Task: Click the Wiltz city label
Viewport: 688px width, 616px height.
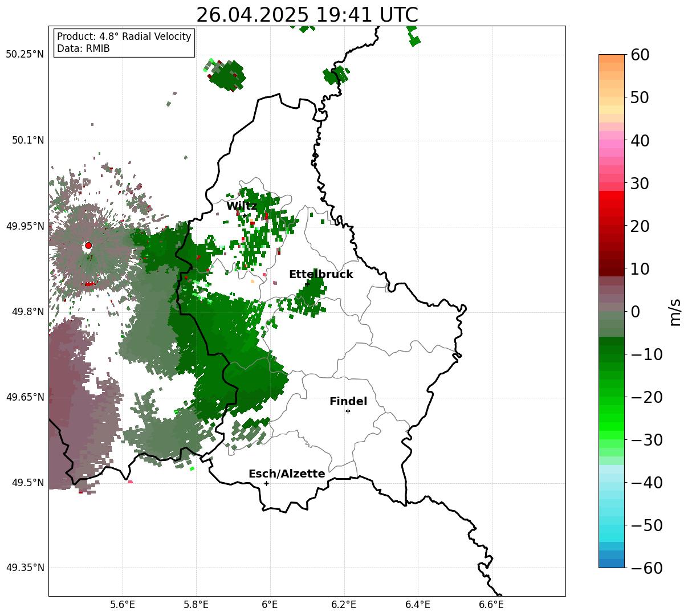Action: coord(242,206)
